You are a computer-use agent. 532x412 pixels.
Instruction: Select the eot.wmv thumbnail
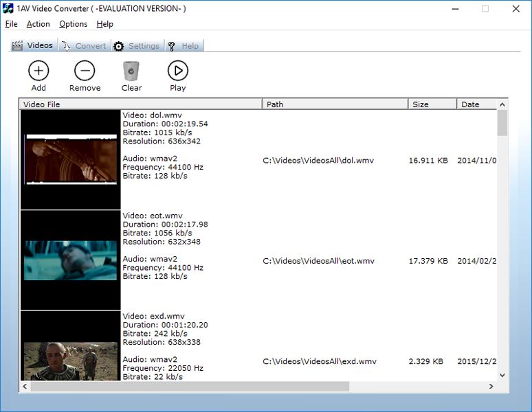tap(71, 260)
